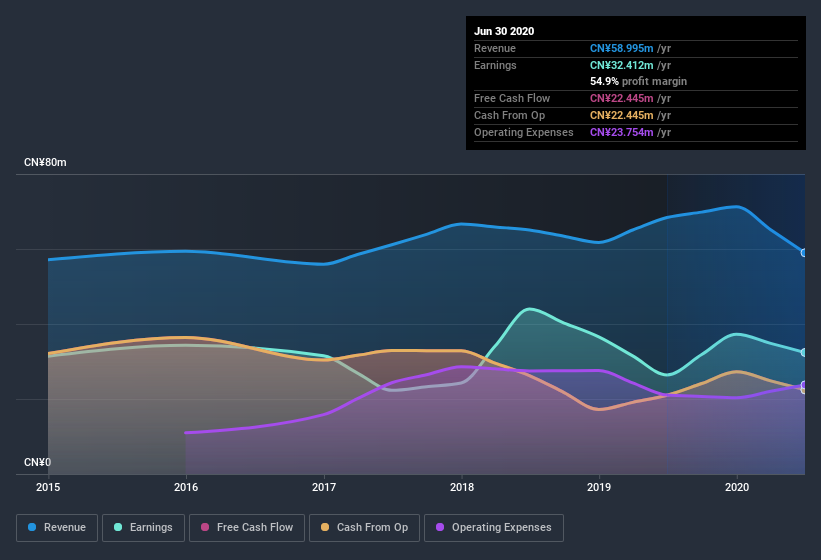The image size is (821, 560).
Task: Click the CN¥22.445m Cash From Op value
Action: coord(622,115)
